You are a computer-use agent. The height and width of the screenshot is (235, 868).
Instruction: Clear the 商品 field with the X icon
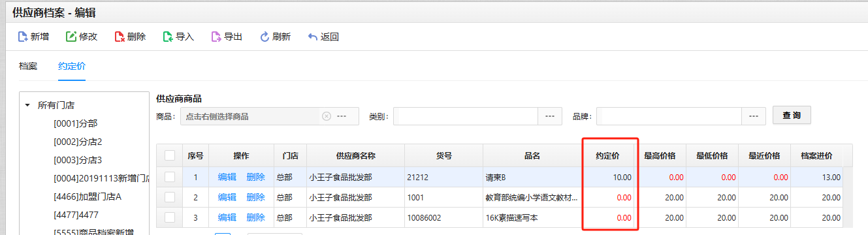[327, 116]
